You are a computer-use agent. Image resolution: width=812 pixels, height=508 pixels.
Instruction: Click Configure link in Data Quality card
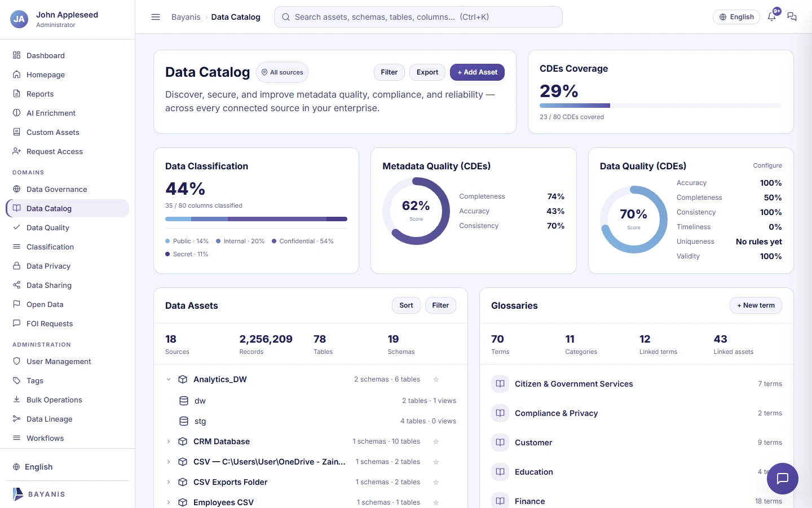[x=767, y=165]
